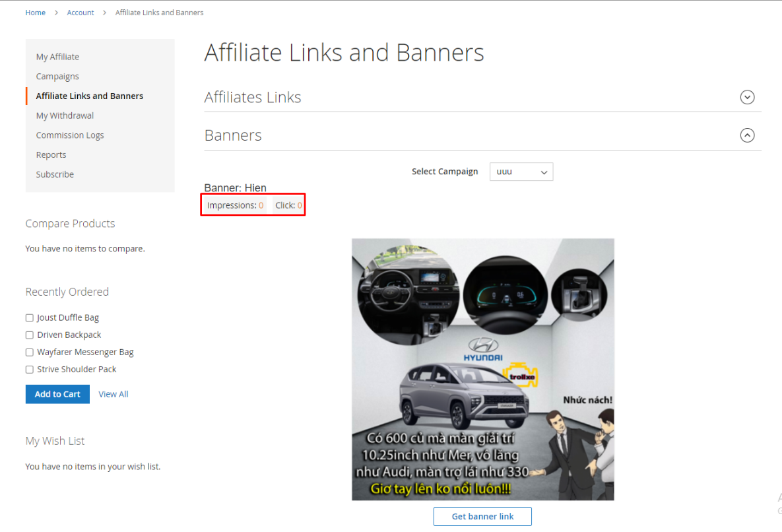Screen dimensions: 782x532
Task: Collapse the Banners section chevron
Action: tap(747, 135)
